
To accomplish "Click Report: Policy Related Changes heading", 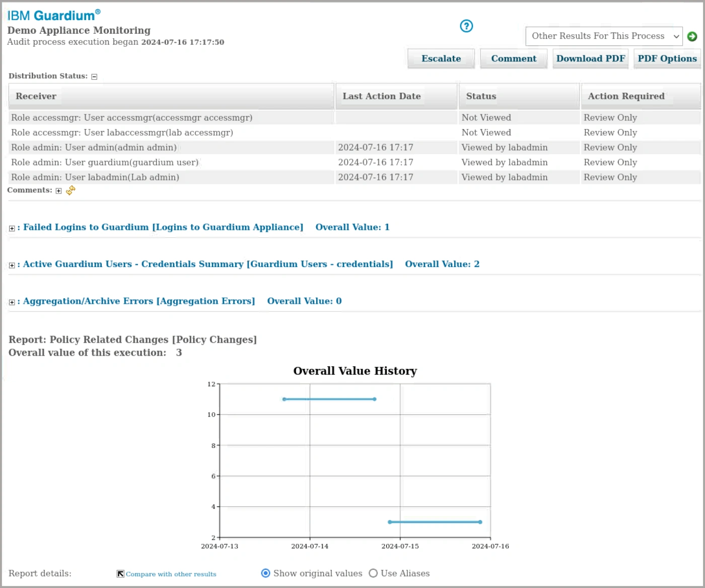I will [x=133, y=340].
